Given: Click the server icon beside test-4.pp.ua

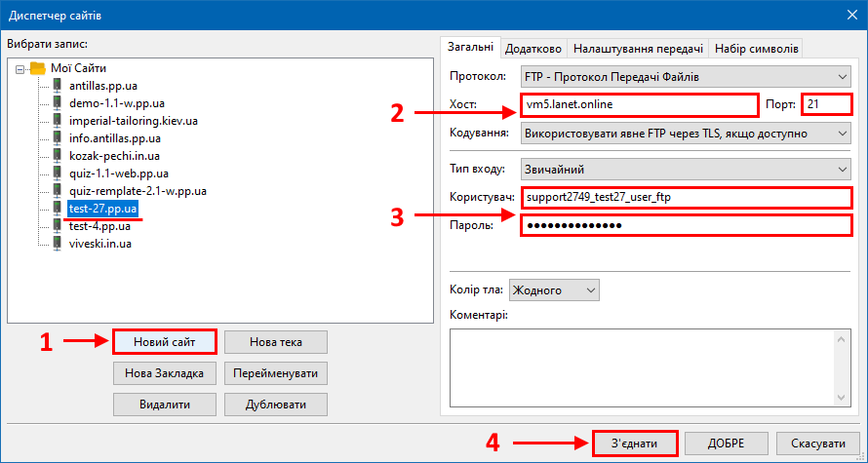Looking at the screenshot, I should coord(58,226).
